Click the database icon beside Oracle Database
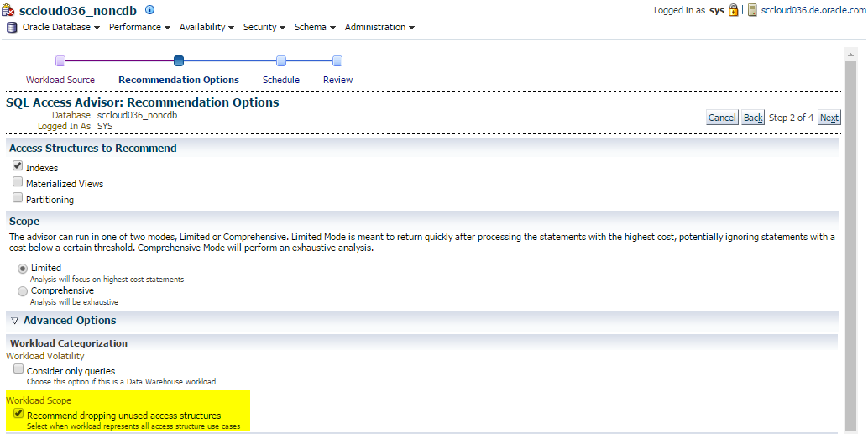Viewport: 868px width, 434px height. (12, 27)
